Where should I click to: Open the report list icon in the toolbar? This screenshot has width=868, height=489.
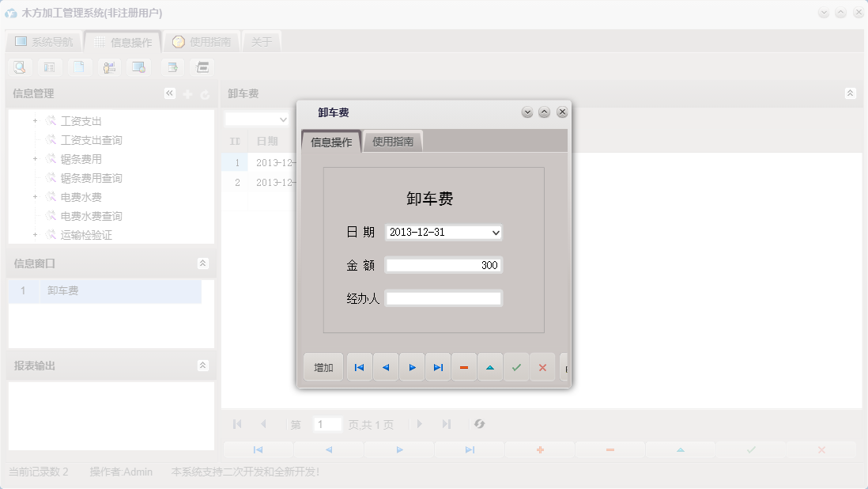49,66
